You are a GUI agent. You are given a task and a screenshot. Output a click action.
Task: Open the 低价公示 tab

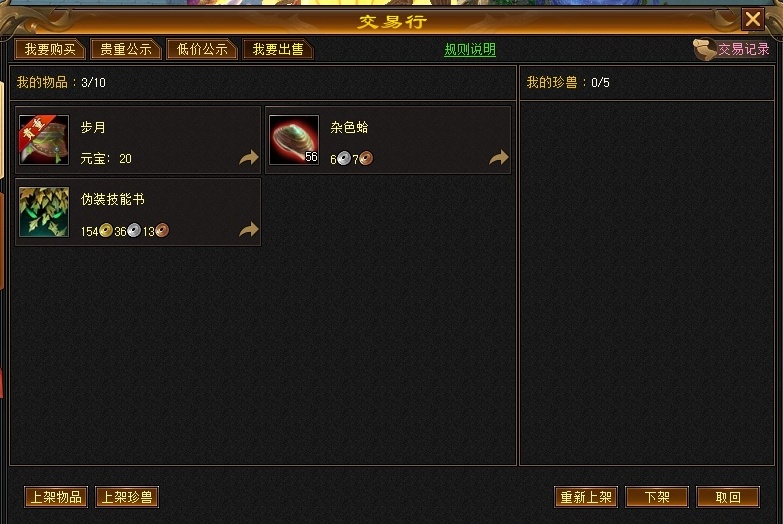pos(202,49)
